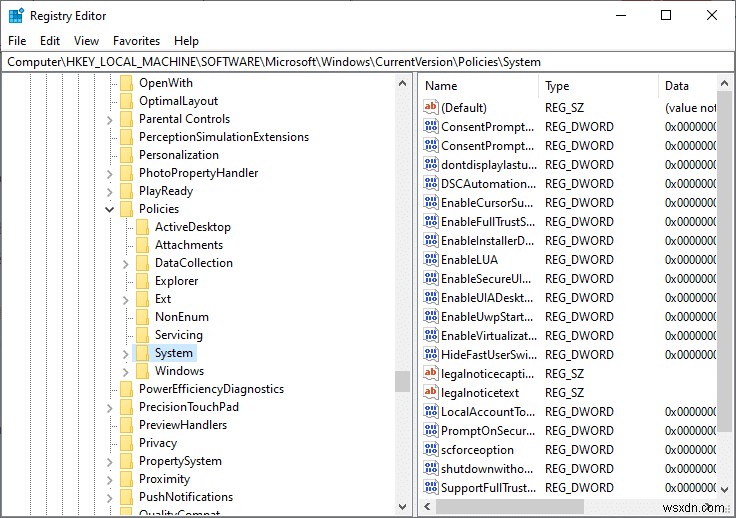
Task: Select the Servicing key
Action: pos(179,335)
